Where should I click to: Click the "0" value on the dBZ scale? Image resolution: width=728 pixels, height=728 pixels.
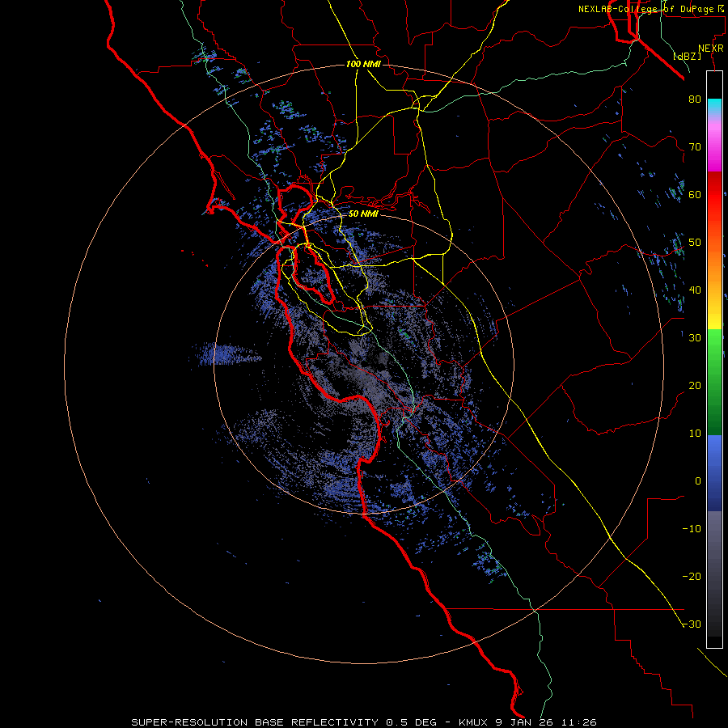(698, 481)
